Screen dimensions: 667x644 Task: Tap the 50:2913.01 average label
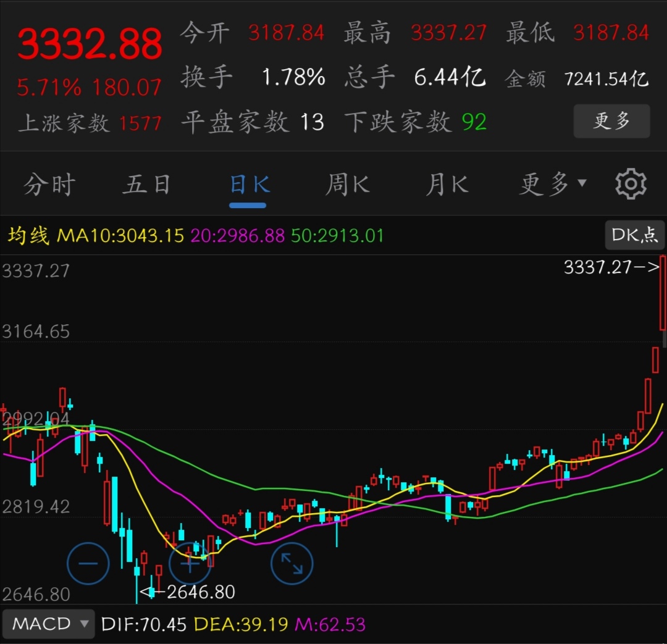(337, 235)
